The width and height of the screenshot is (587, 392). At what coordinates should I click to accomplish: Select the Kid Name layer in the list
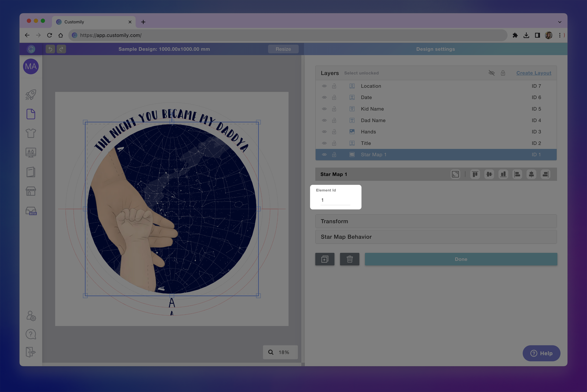372,109
